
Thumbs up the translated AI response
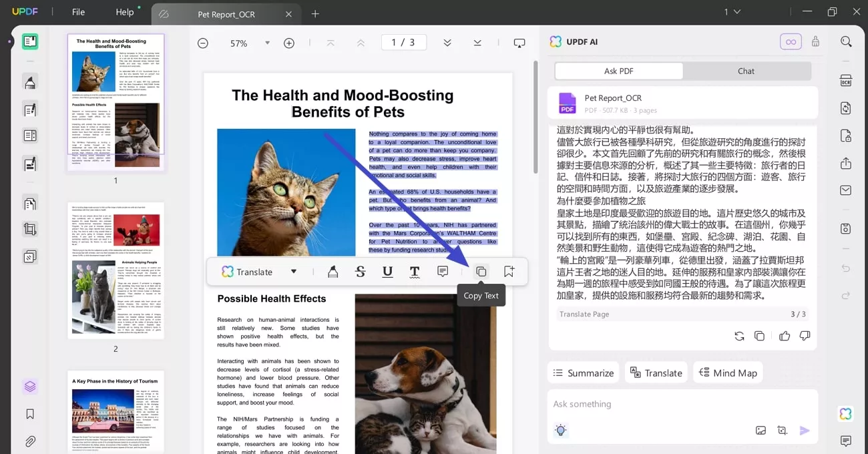[x=785, y=336]
